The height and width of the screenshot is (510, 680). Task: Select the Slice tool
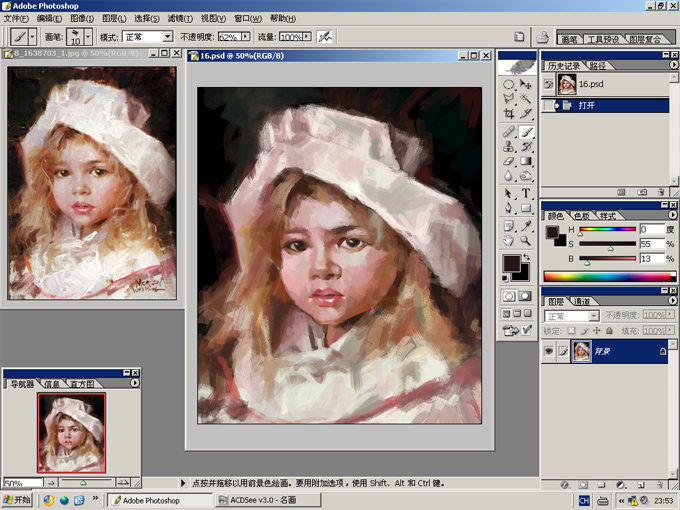[525, 114]
